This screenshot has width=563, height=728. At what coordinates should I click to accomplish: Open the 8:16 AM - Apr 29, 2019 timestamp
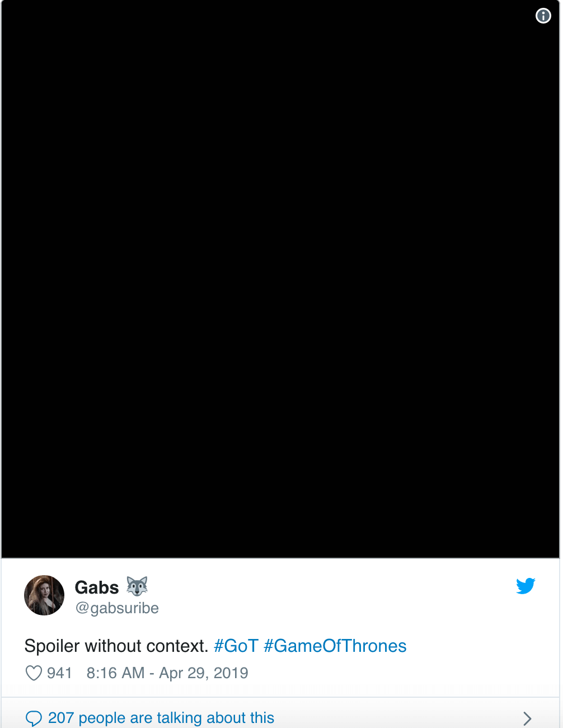tap(167, 673)
